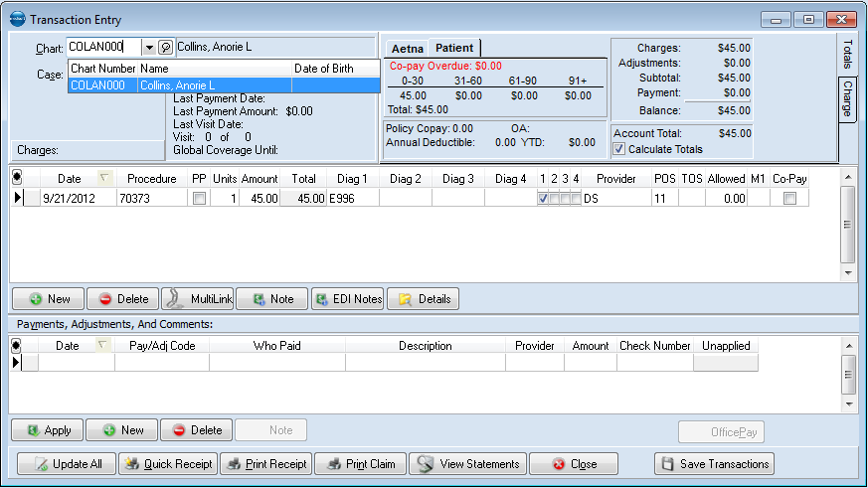Switch to the Aetna tab

point(408,49)
